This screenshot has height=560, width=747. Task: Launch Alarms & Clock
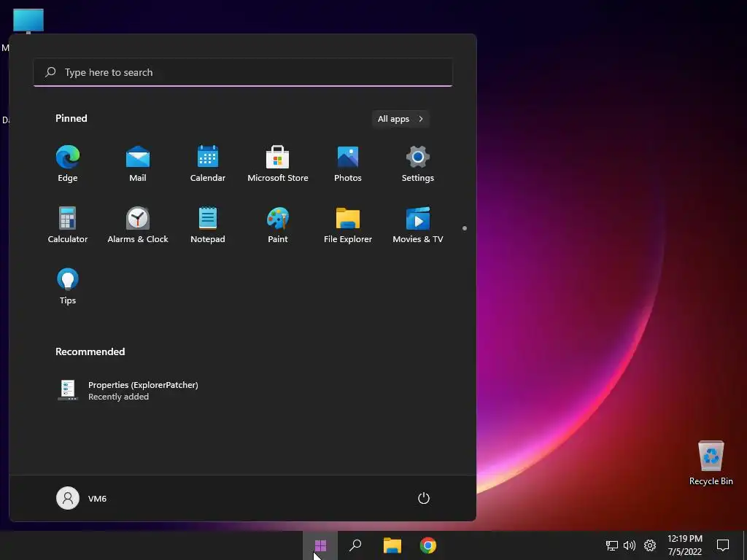pyautogui.click(x=138, y=225)
